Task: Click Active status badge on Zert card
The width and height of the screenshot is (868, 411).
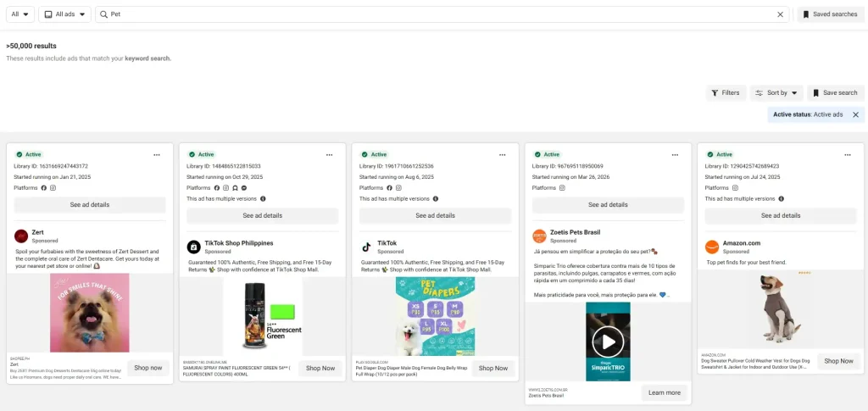Action: [x=29, y=155]
